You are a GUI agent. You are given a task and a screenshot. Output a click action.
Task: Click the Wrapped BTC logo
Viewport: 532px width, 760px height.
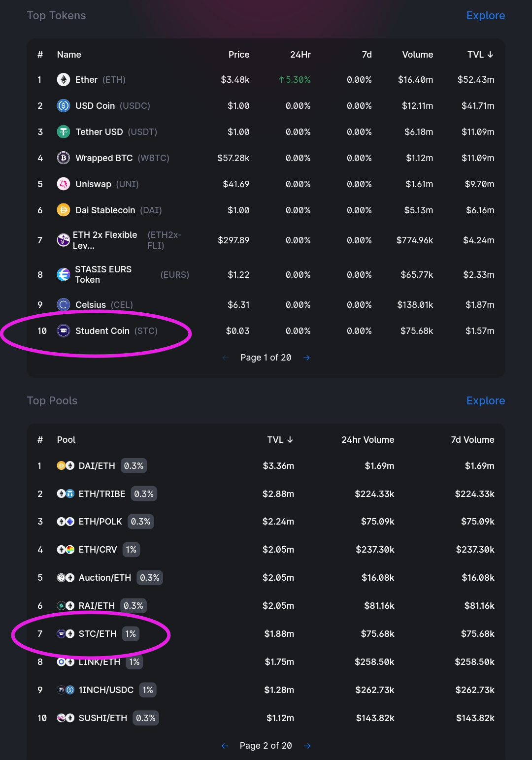click(x=63, y=158)
